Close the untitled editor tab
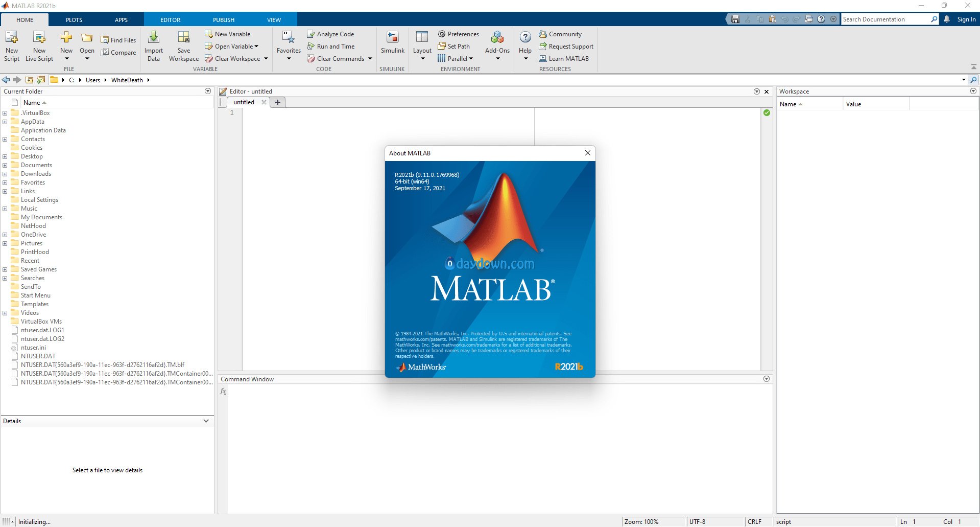Image resolution: width=980 pixels, height=527 pixels. pos(264,102)
